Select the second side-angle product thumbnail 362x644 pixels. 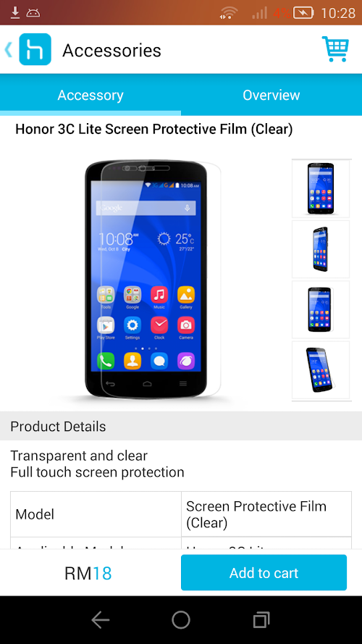coord(321,249)
